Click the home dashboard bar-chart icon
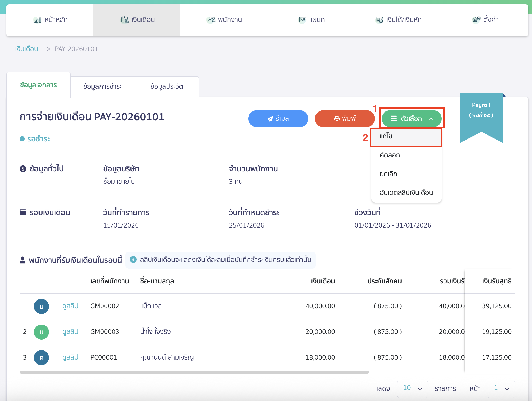Viewport: 532px width, 401px height. pyautogui.click(x=37, y=20)
